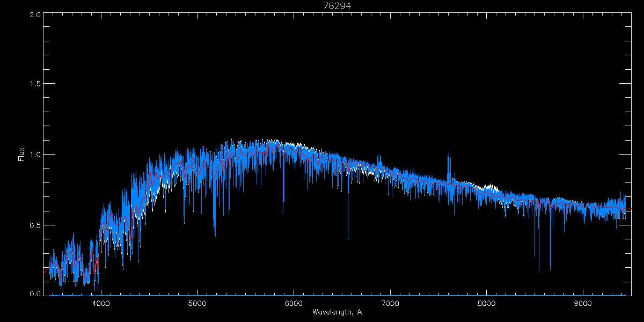Click the 1.5 flux tick label
644x322 pixels.
(34, 84)
